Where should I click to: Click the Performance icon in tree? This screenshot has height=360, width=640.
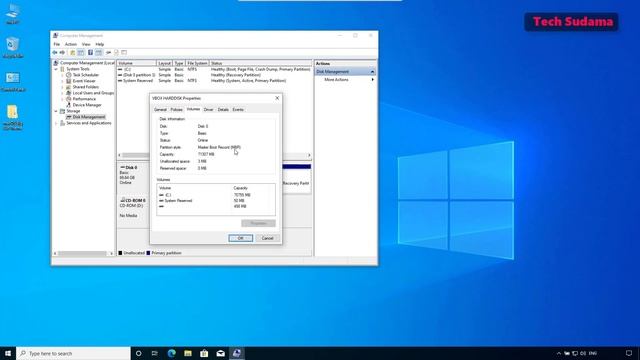[69, 99]
